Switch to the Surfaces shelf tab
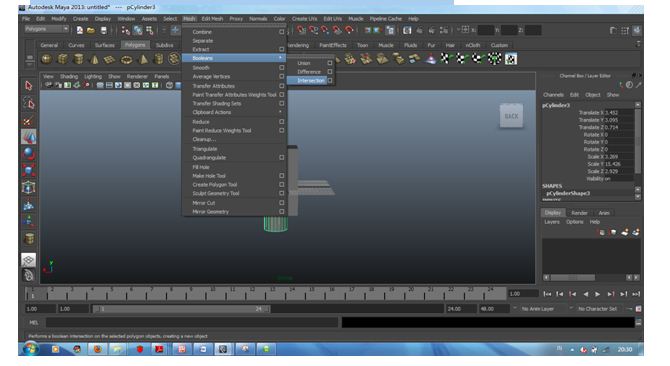 pyautogui.click(x=105, y=45)
